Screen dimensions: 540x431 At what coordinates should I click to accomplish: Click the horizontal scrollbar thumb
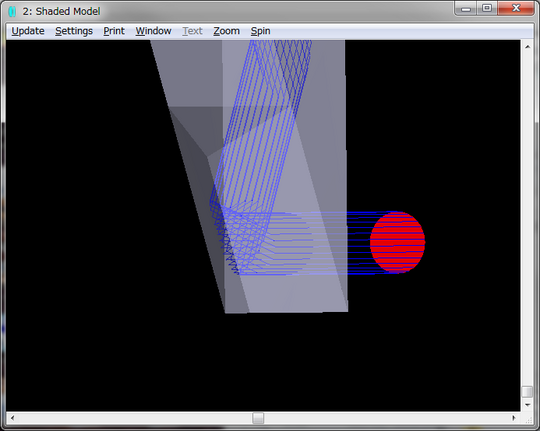pos(258,418)
